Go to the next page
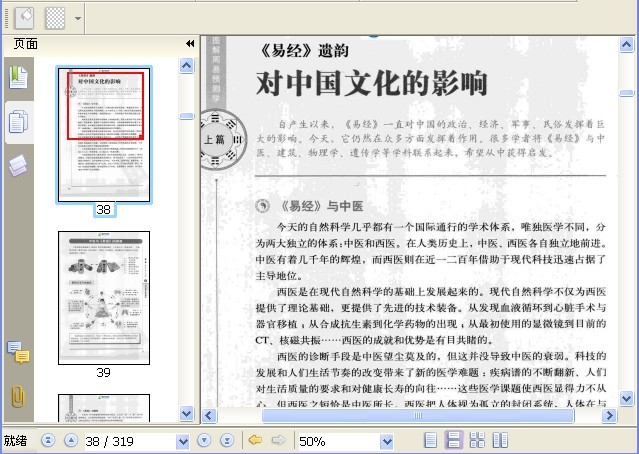The image size is (639, 454). (204, 441)
